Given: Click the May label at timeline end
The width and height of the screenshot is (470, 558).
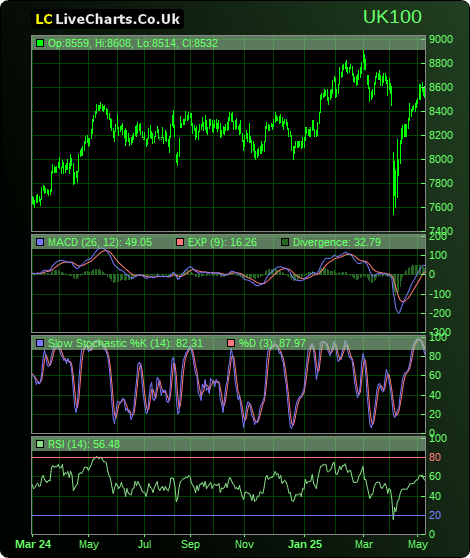Looking at the screenshot, I should click(418, 544).
